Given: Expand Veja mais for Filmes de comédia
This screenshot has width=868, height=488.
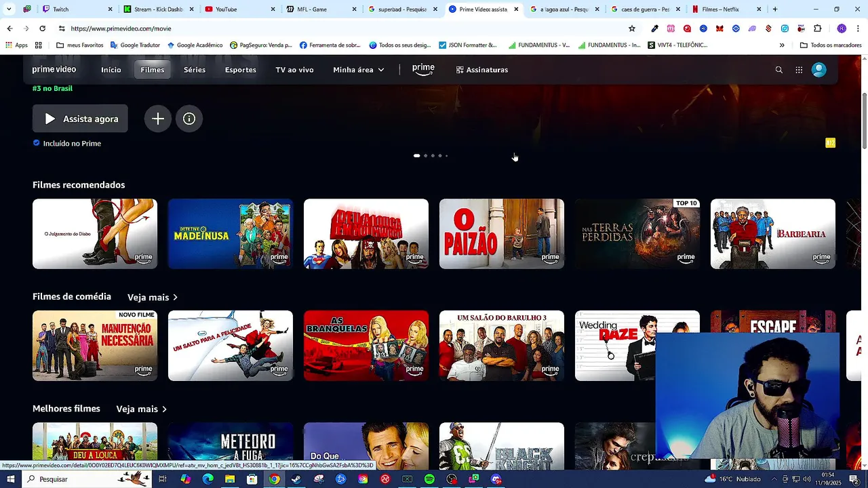Looking at the screenshot, I should 153,298.
